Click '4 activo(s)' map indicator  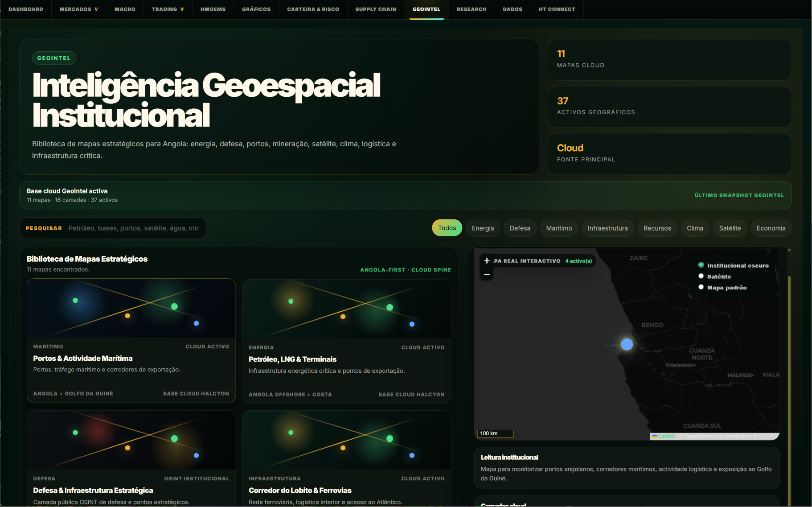click(x=578, y=261)
